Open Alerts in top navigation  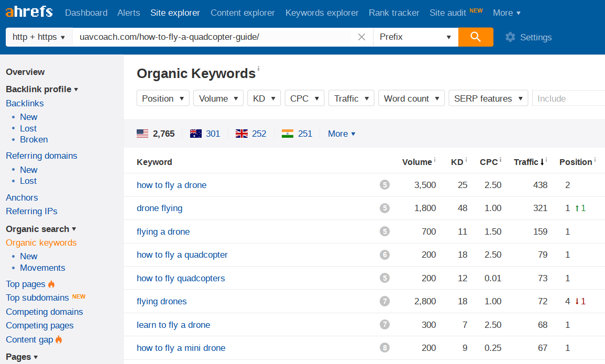[128, 13]
